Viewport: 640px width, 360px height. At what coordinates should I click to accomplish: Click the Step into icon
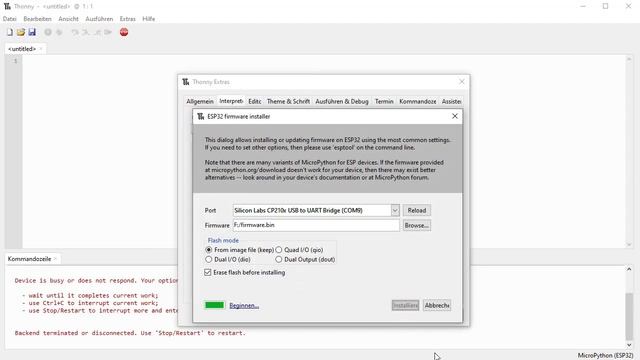coord(86,32)
